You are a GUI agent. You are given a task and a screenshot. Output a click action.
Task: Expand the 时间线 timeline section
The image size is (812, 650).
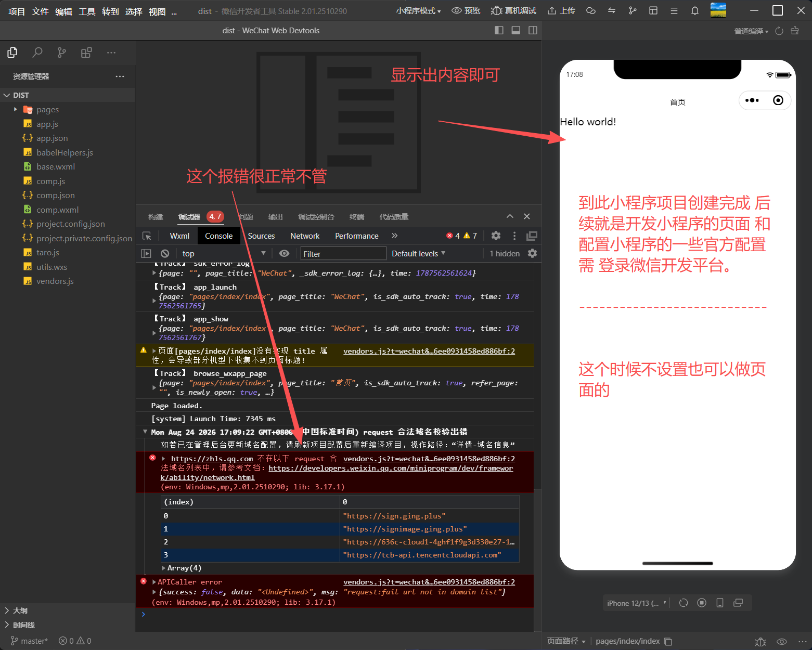(x=68, y=625)
